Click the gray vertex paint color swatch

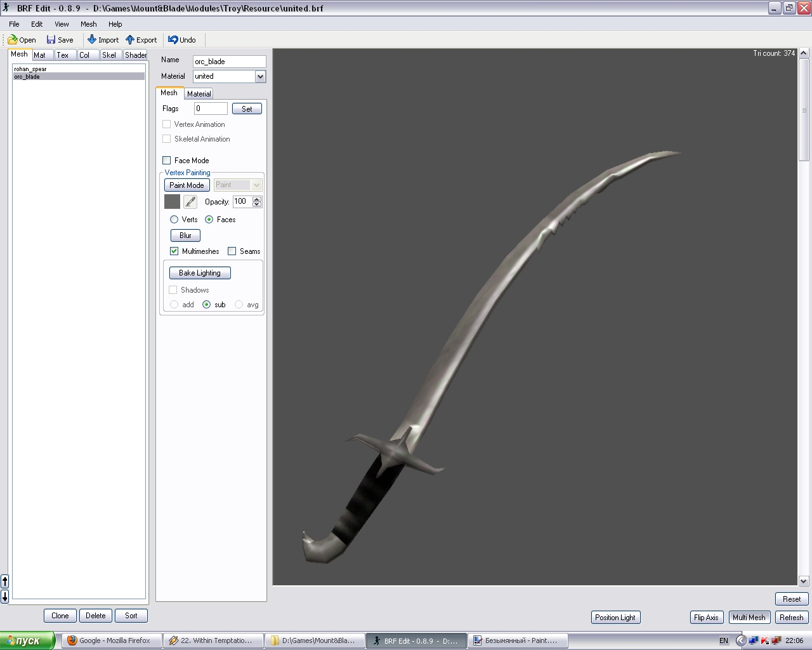pos(172,202)
